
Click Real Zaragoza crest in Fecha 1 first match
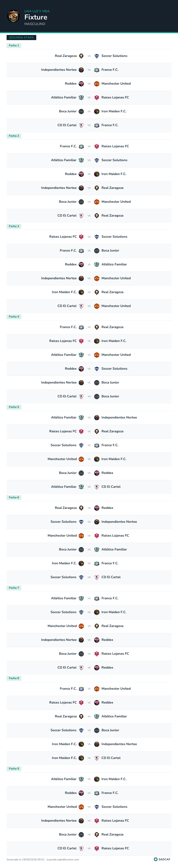pos(81,56)
